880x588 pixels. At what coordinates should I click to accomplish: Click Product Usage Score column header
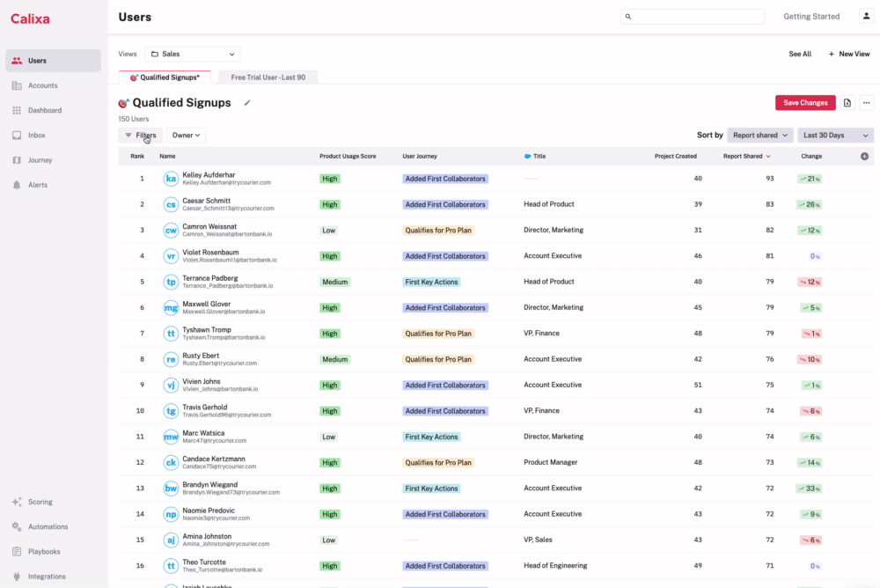(348, 156)
